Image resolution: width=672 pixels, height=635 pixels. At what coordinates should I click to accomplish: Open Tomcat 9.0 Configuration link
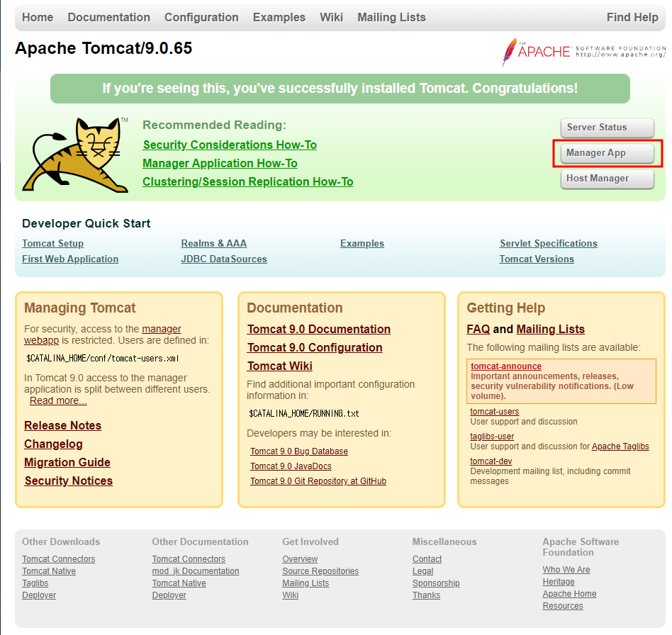pyautogui.click(x=315, y=347)
